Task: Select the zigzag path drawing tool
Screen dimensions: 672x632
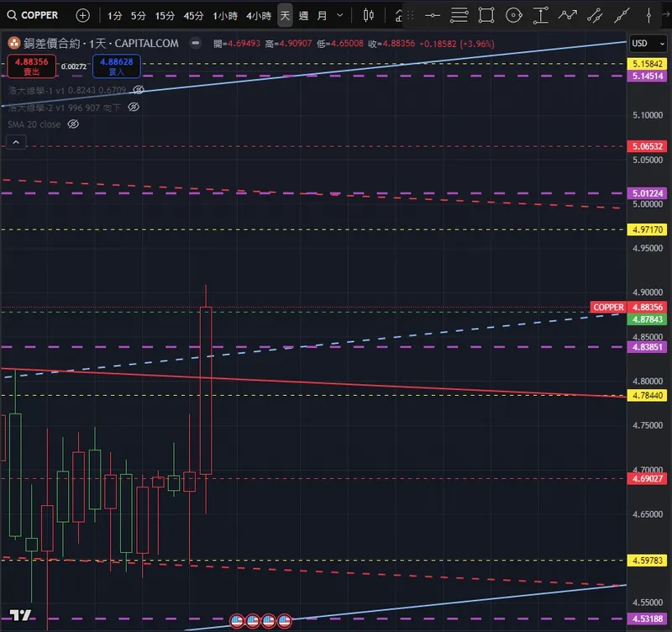Action: click(568, 15)
